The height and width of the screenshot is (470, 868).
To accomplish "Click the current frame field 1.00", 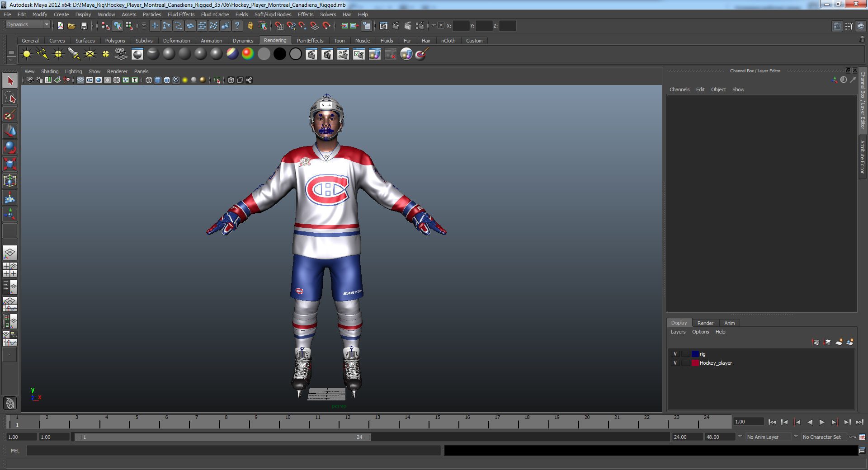I will (748, 422).
